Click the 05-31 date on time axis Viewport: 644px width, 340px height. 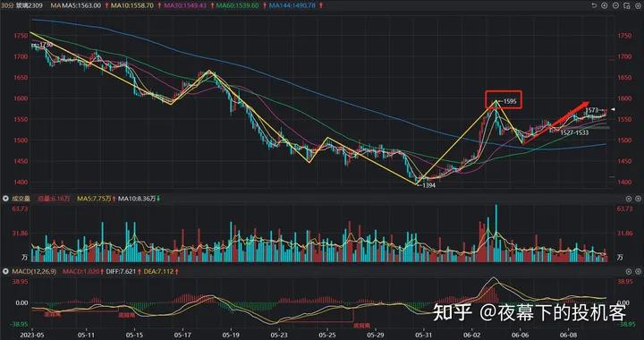[424, 336]
